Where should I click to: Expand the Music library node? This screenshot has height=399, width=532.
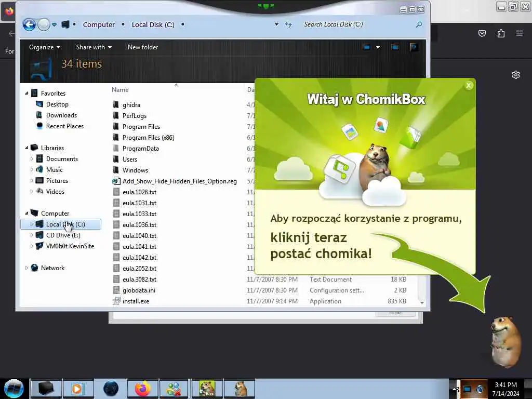point(32,170)
